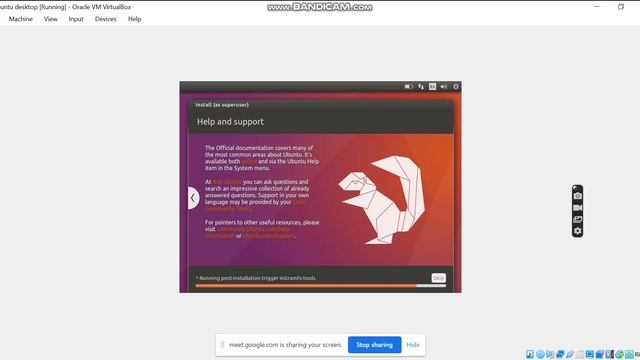
Task: Open the Ubuntu system gear menu
Action: click(x=456, y=87)
